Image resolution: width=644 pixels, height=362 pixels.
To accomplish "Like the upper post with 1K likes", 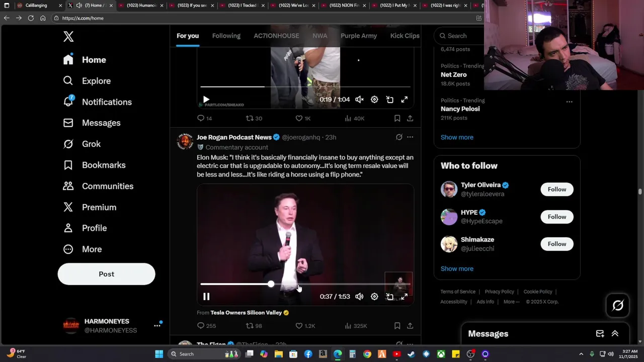I will pyautogui.click(x=303, y=118).
